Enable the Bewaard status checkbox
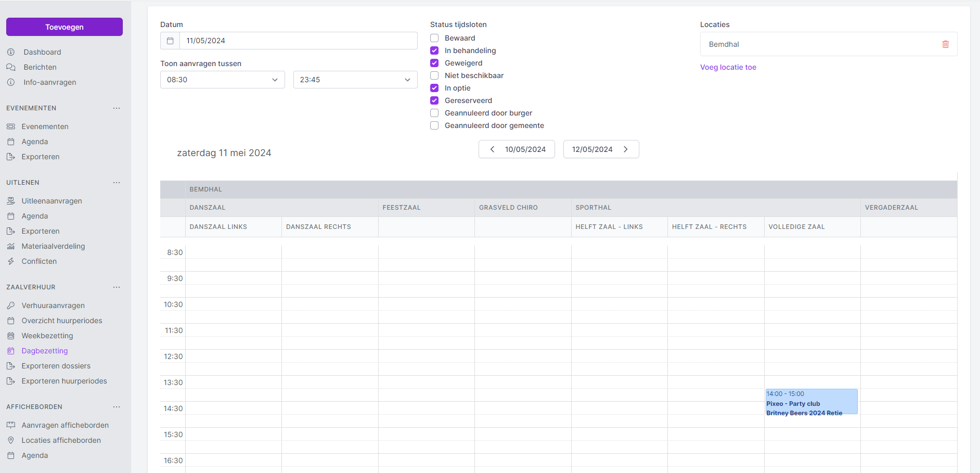This screenshot has height=473, width=980. pyautogui.click(x=434, y=38)
